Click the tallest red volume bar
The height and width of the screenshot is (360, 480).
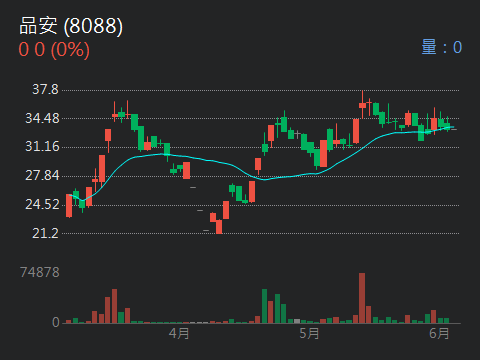click(x=362, y=298)
